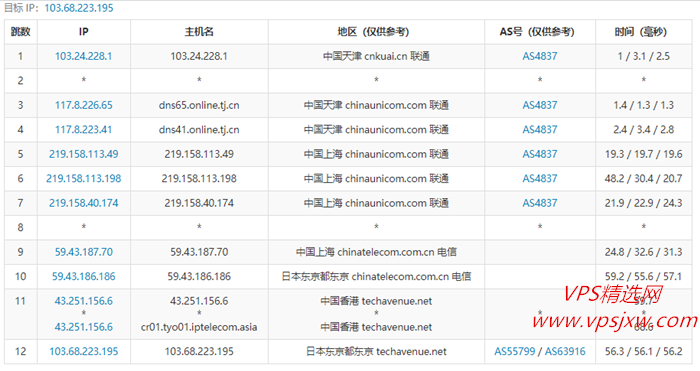Open the AS4837 link in dns65.online.tj.cn row
Viewport: 700px width, 371px height.
point(540,105)
